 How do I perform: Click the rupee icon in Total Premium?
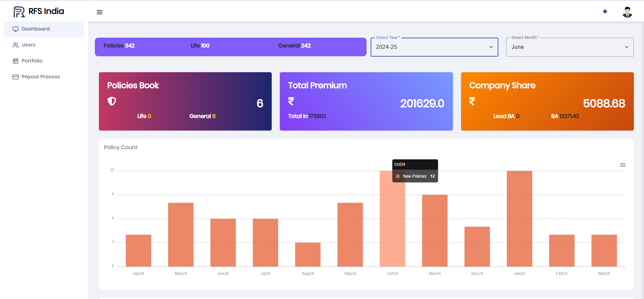pos(291,101)
